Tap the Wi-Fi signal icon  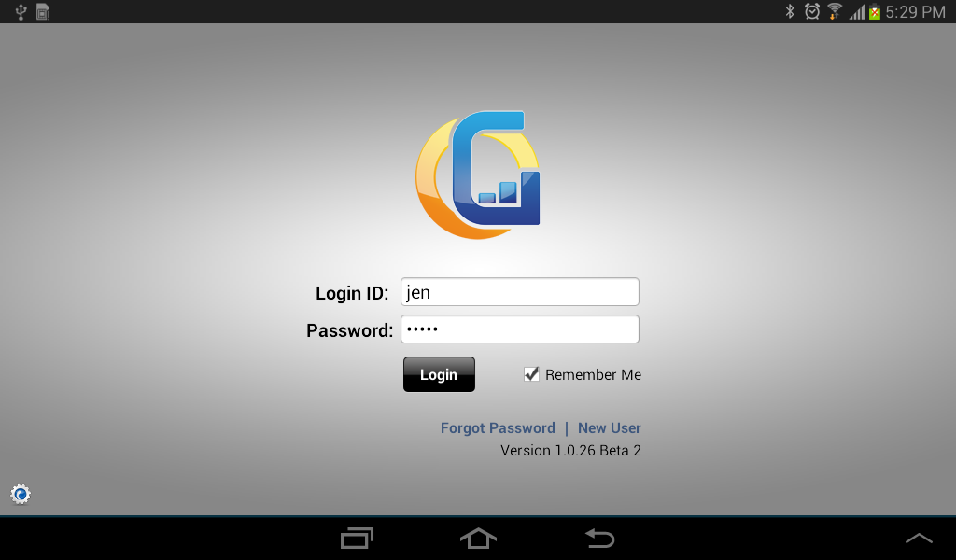point(834,11)
